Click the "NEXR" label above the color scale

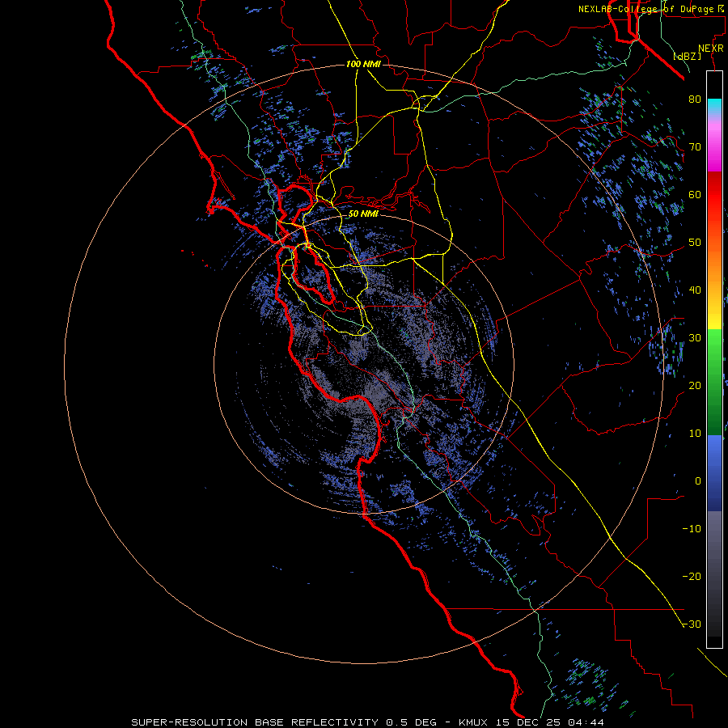(711, 49)
